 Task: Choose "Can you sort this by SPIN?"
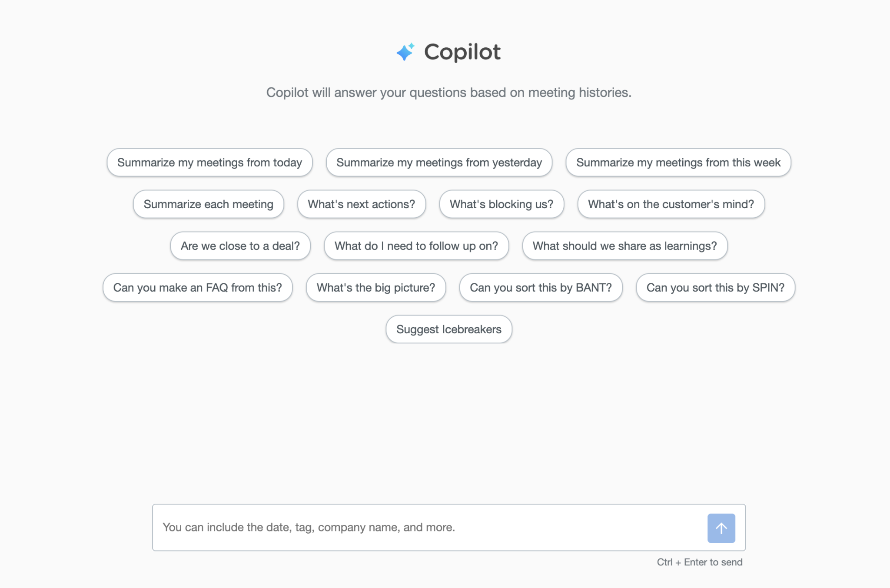715,287
